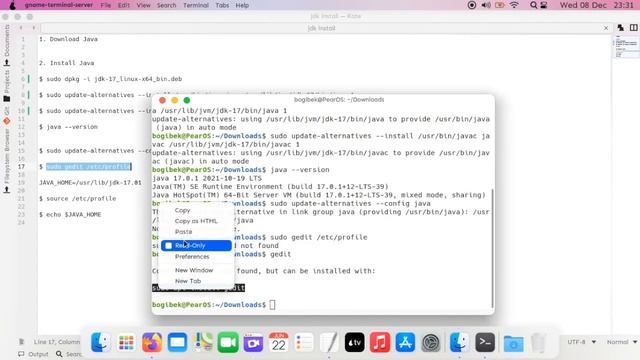Open System Preferences gear in the dock
Screen dimensions: 640x360
click(x=431, y=342)
